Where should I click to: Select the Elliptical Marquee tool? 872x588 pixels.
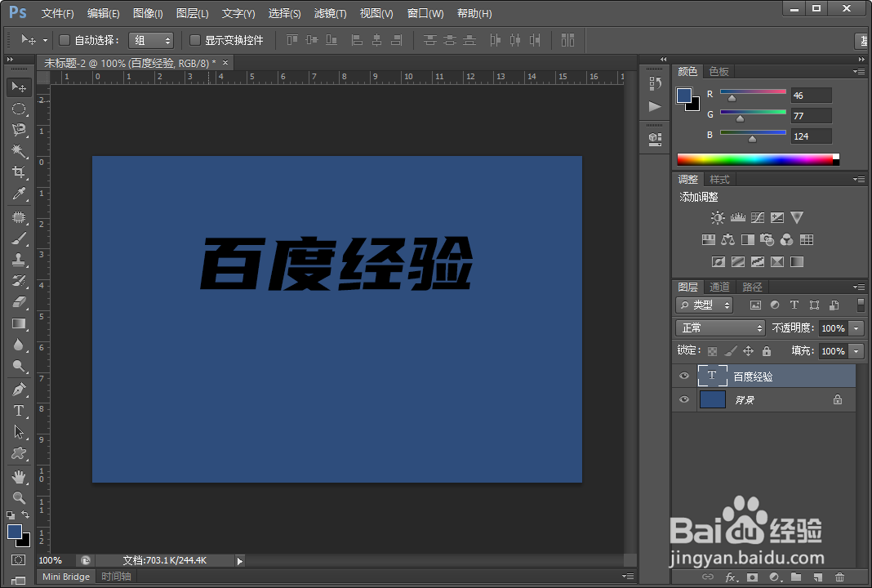click(19, 109)
